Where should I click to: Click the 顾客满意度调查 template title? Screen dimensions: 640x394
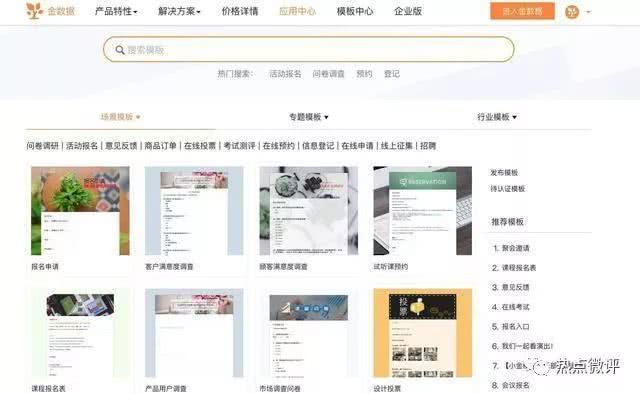283,267
